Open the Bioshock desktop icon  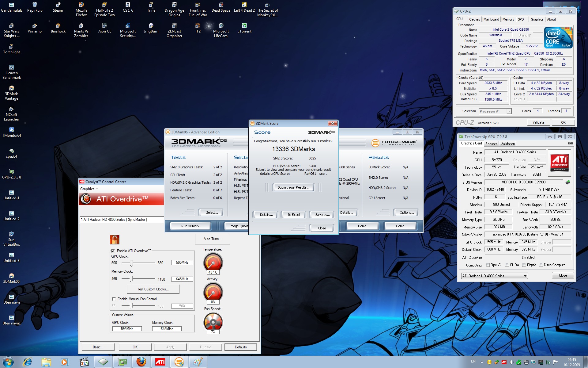[x=58, y=28]
